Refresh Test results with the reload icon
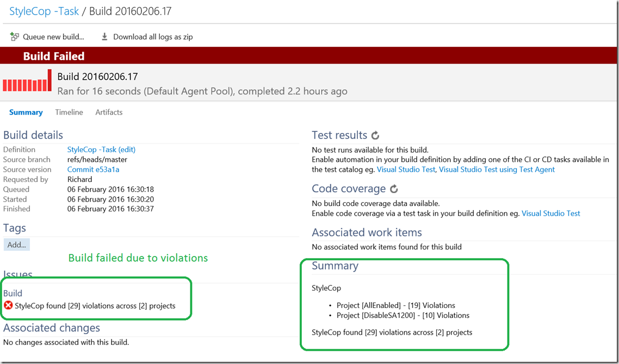This screenshot has height=364, width=619. 375,136
